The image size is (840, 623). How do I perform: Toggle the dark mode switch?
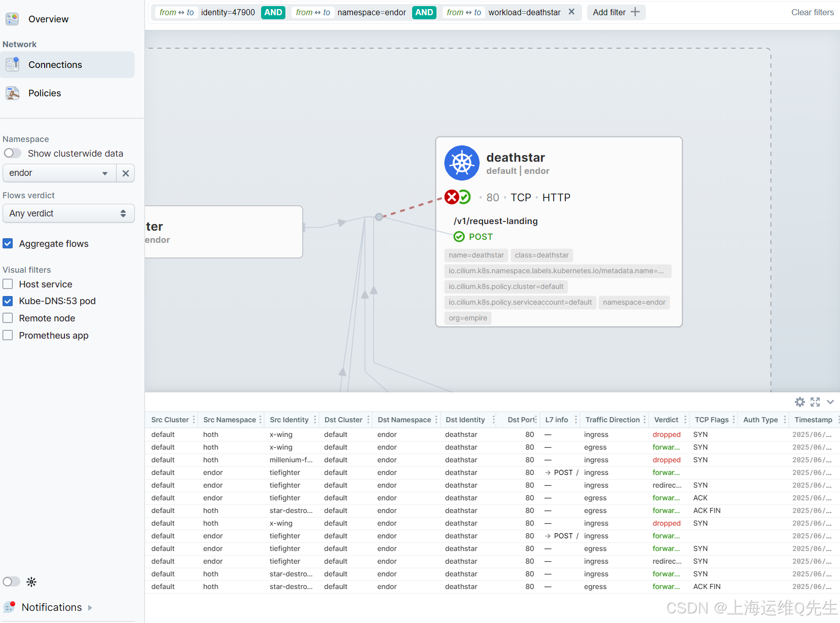[x=11, y=582]
